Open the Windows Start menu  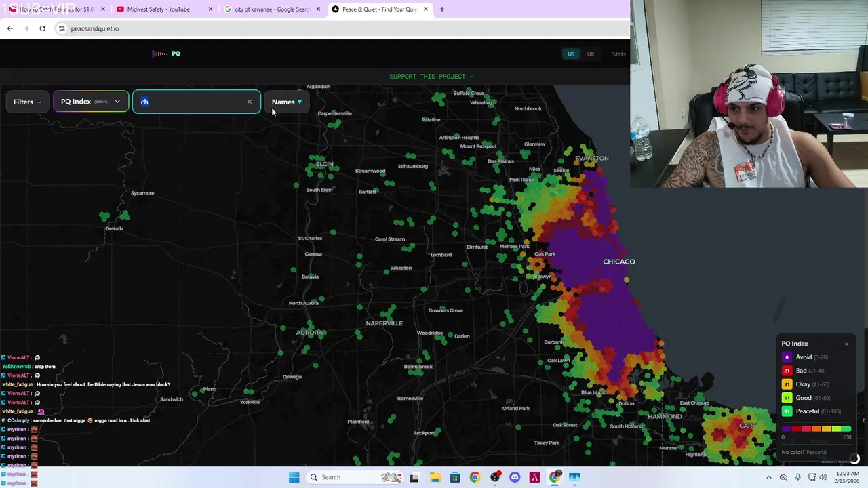click(294, 477)
